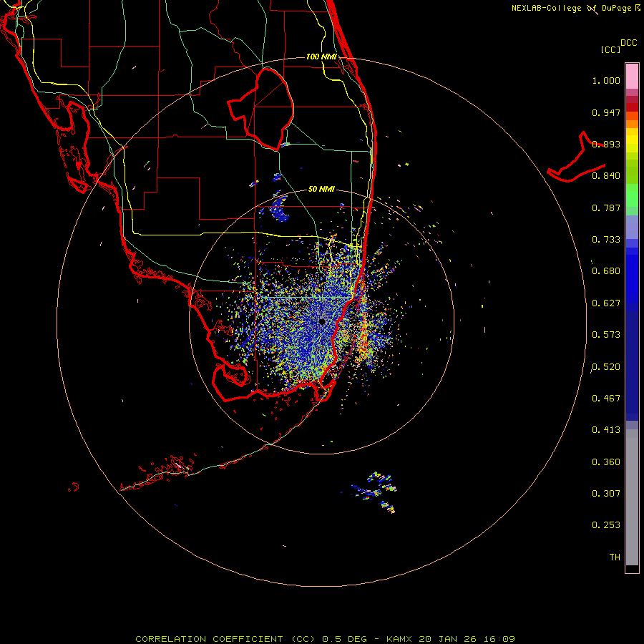This screenshot has width=644, height=644.
Task: Click the bright green segment of color bar
Action: point(632,195)
